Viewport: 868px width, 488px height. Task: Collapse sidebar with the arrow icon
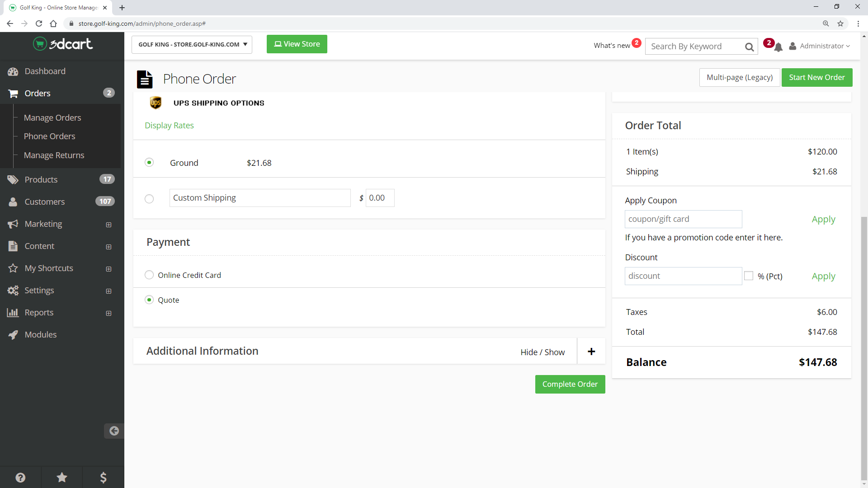114,431
